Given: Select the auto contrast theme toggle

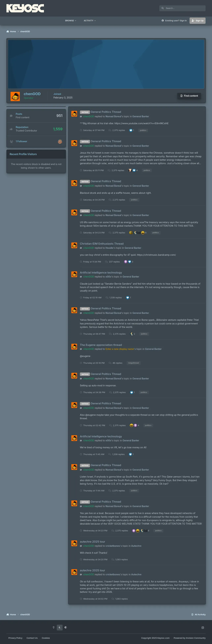Looking at the screenshot, I should 66,627.
